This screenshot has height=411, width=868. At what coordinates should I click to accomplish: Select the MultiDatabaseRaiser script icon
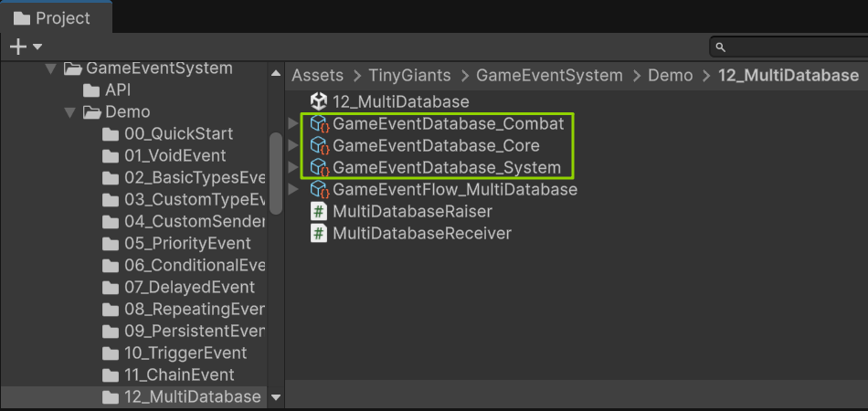pos(319,211)
